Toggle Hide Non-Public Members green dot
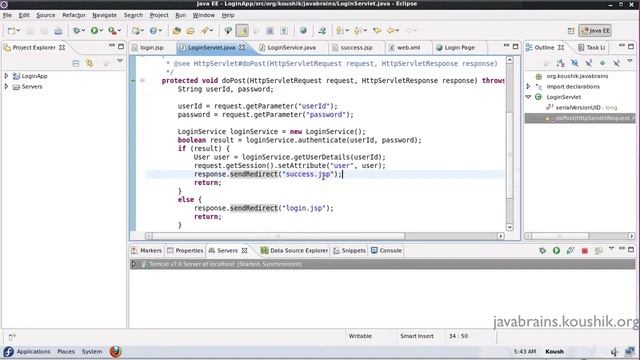The image size is (640, 360). (602, 63)
